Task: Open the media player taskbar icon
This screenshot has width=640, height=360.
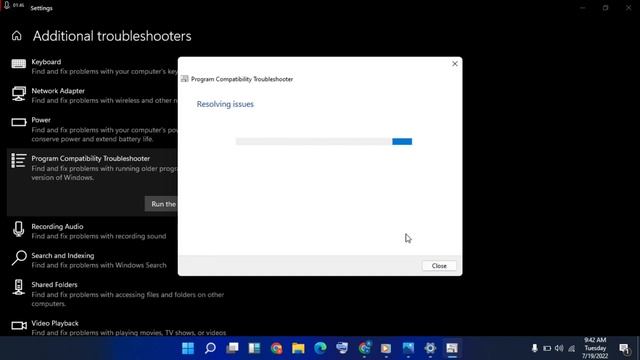Action: pyautogui.click(x=386, y=348)
